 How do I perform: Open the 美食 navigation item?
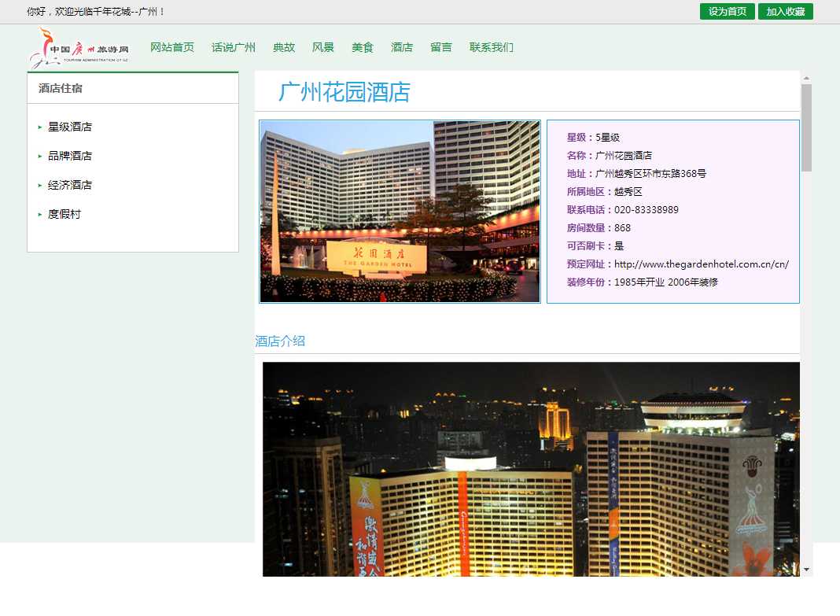[x=363, y=48]
